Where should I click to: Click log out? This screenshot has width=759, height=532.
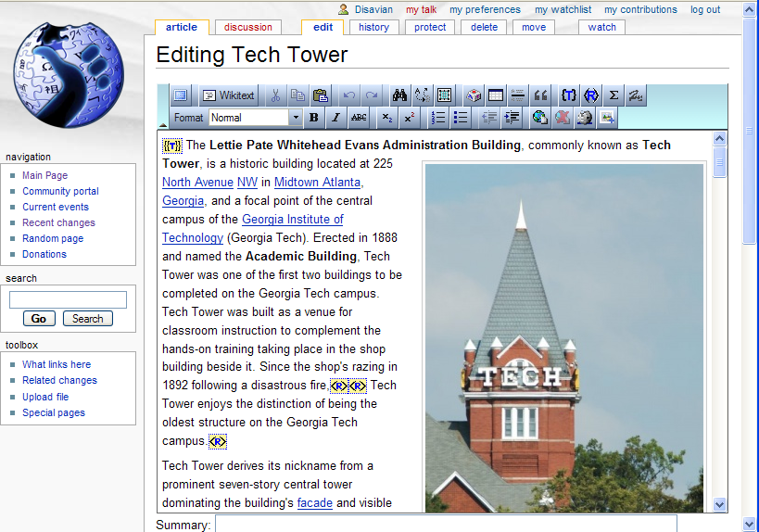[705, 9]
